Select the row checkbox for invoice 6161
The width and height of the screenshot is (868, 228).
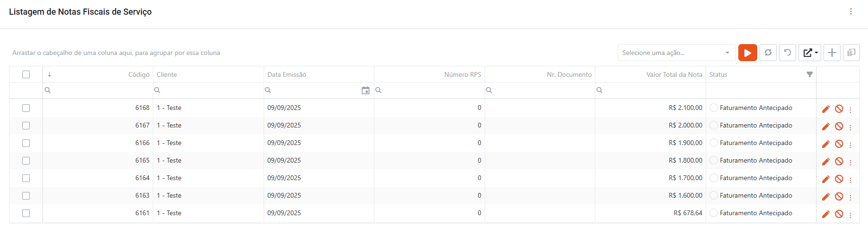click(26, 213)
